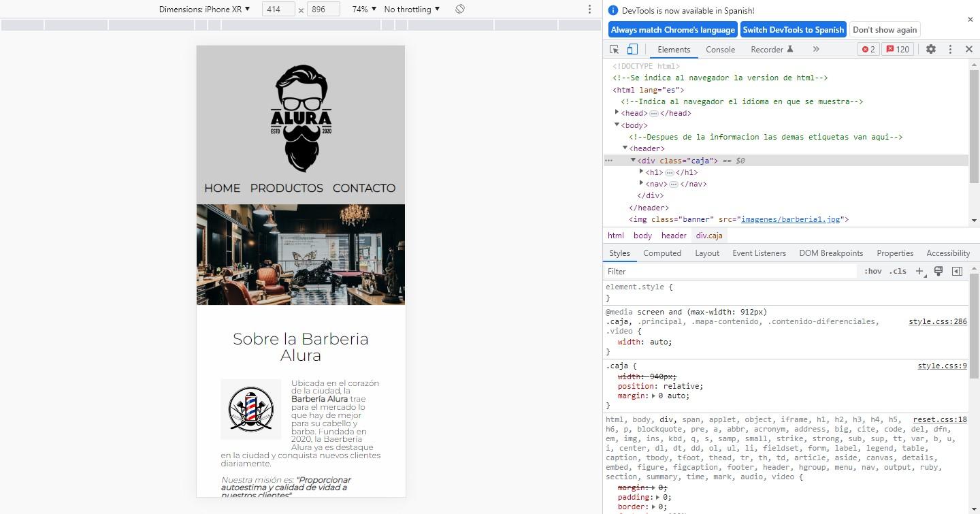Expand the margin shorthand in .caja rule
Screen dimensions: 980x514
coord(654,396)
